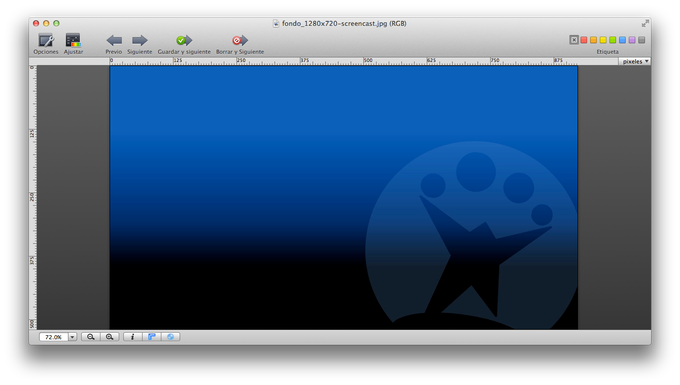
Task: Click the blue globe button in bottom bar
Action: click(170, 337)
